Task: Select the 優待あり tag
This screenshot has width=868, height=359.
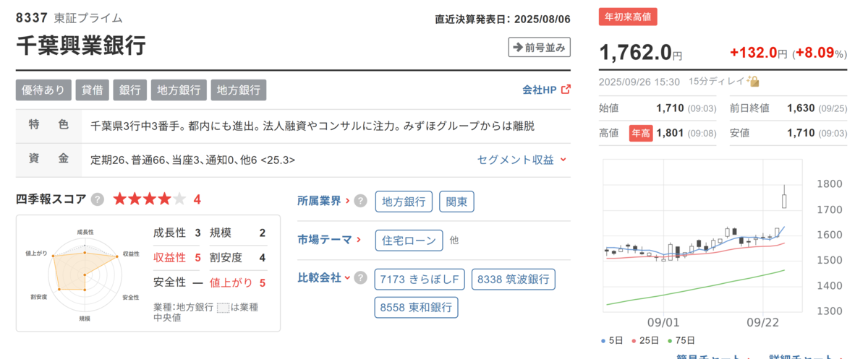Action: click(x=44, y=90)
